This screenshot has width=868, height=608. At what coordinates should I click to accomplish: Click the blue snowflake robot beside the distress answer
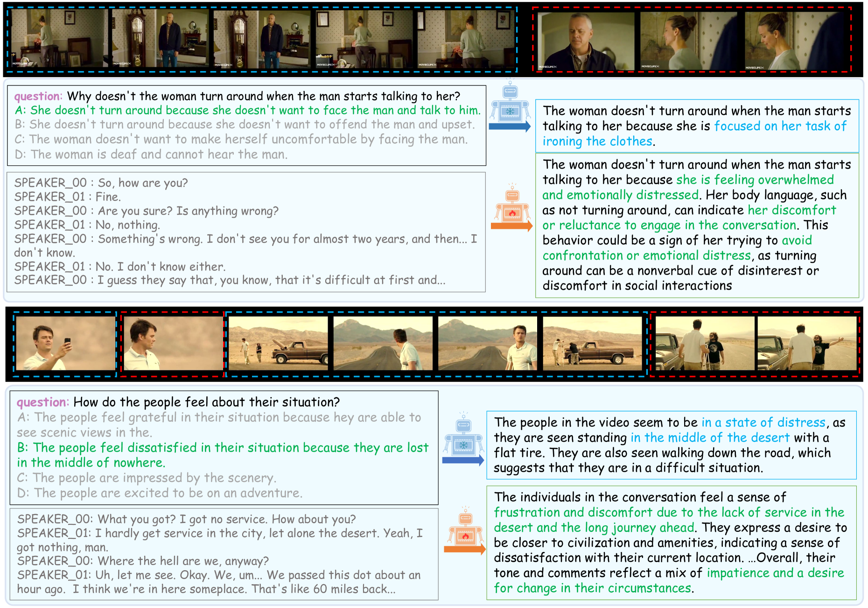tap(463, 434)
